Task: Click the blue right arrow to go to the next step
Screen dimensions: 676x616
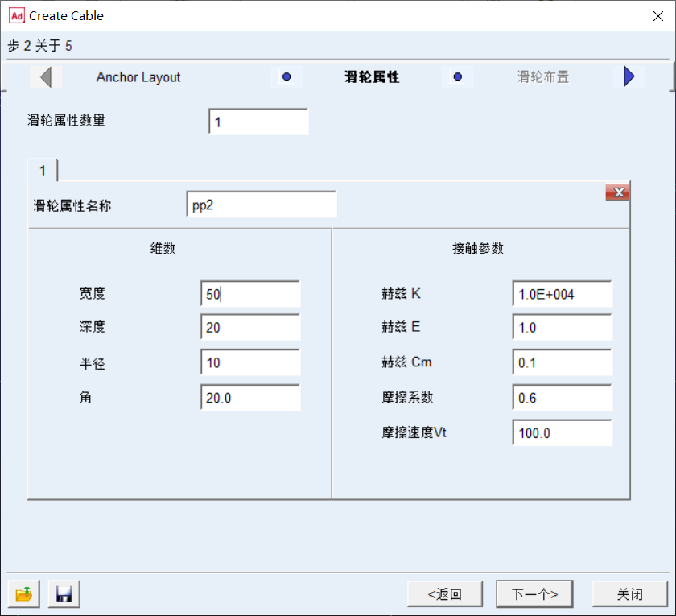Action: click(x=629, y=76)
